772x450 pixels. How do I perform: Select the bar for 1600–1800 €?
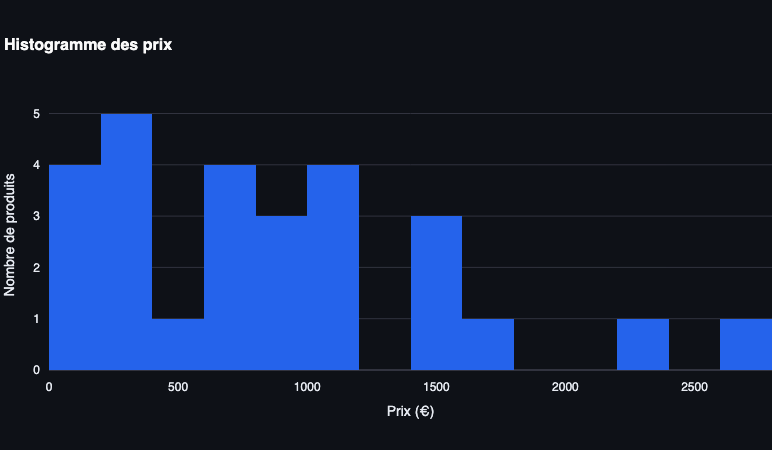[x=488, y=344]
